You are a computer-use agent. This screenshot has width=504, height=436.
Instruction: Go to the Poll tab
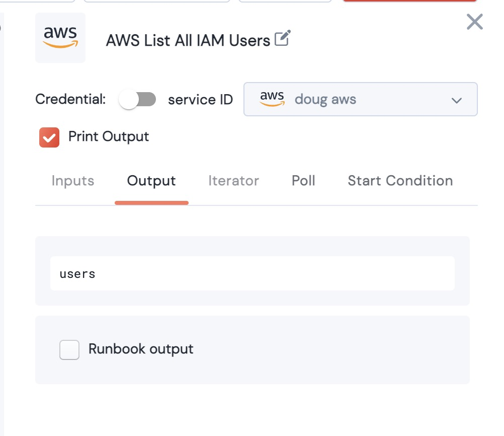coord(303,181)
